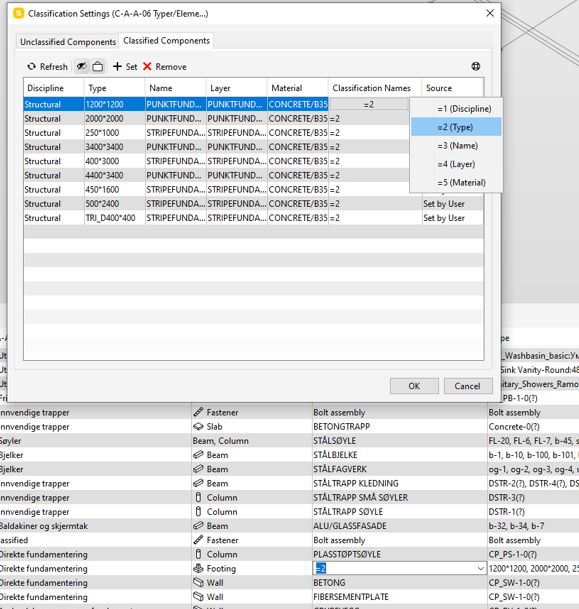Sort by the Type column header
This screenshot has height=609, width=579.
tap(115, 88)
